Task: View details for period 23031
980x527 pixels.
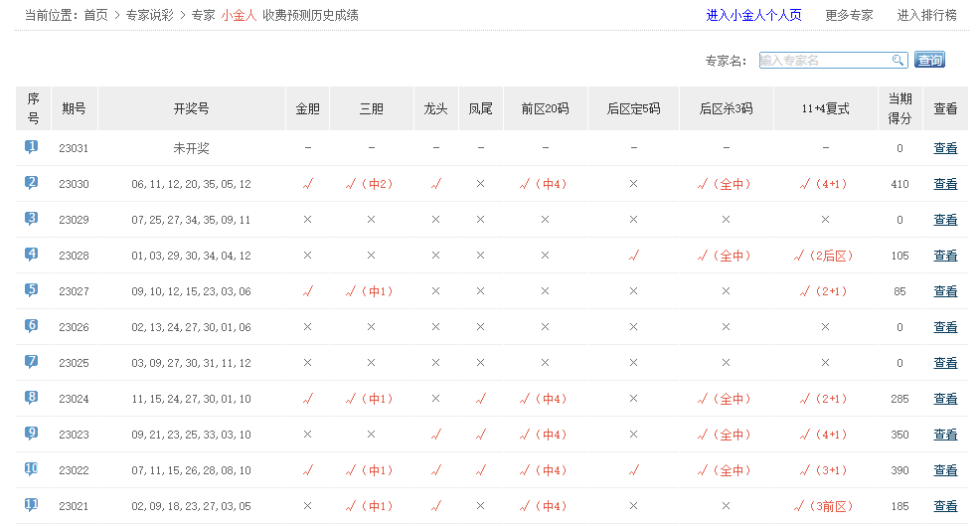Action: pyautogui.click(x=945, y=148)
